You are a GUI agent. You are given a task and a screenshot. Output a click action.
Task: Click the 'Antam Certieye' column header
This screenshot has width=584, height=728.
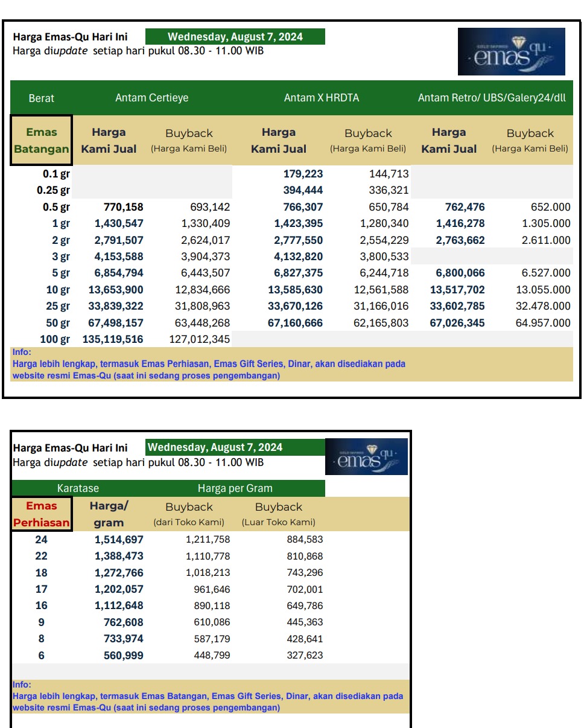(x=152, y=98)
